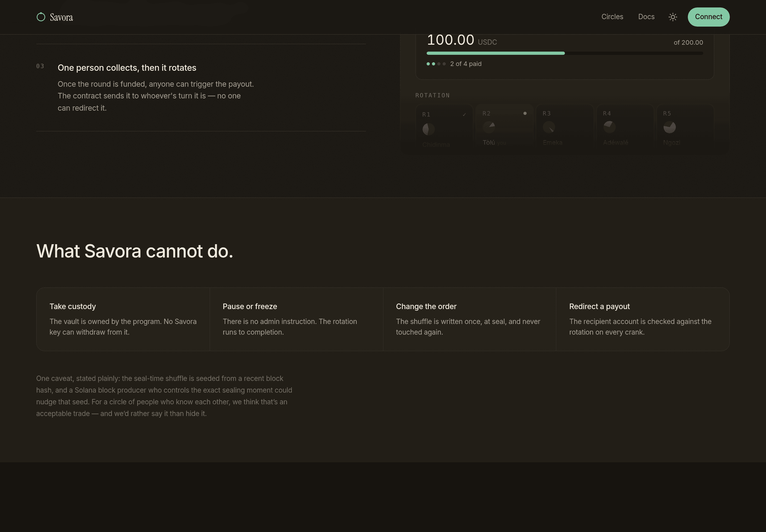Click the '100.00 USDC' amount
Image resolution: width=766 pixels, height=532 pixels.
coord(462,40)
